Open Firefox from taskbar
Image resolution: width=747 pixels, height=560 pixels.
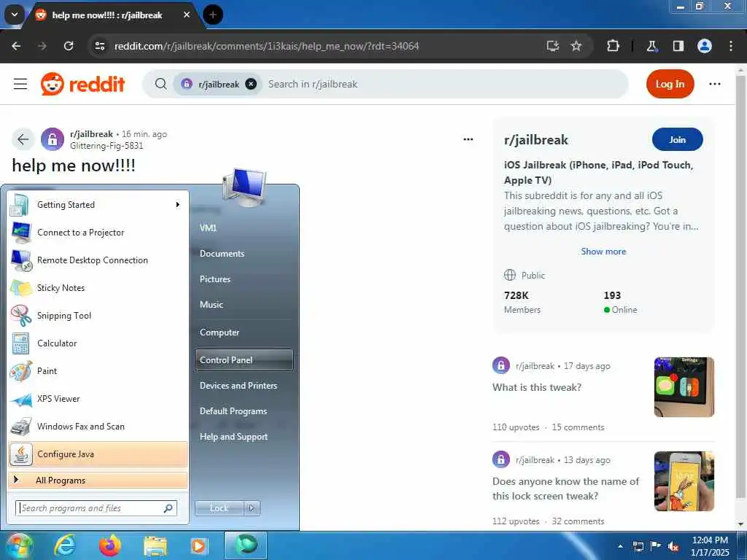pyautogui.click(x=109, y=545)
